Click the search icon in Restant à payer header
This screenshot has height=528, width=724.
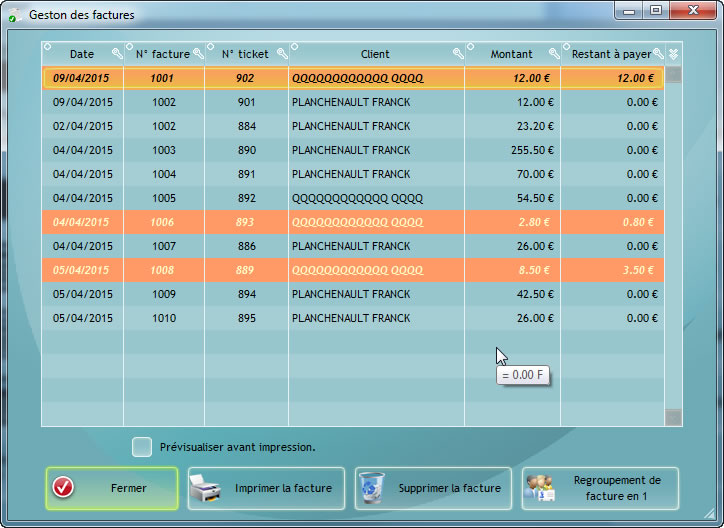658,54
